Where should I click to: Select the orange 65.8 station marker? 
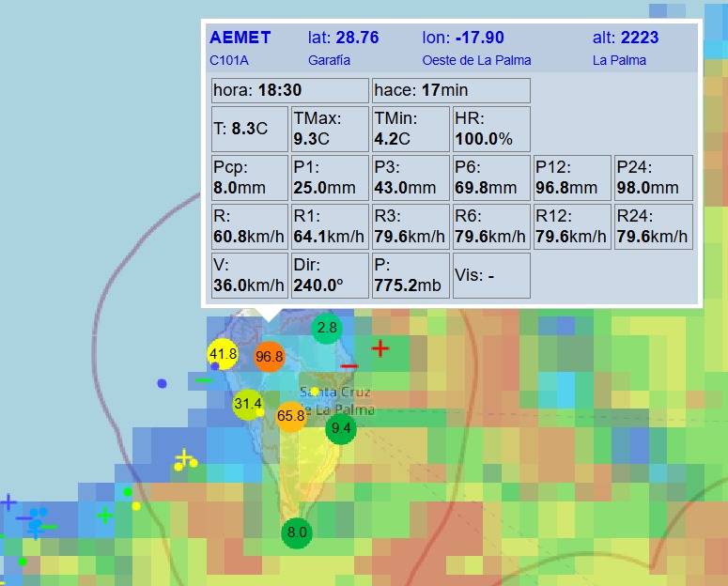coord(291,415)
